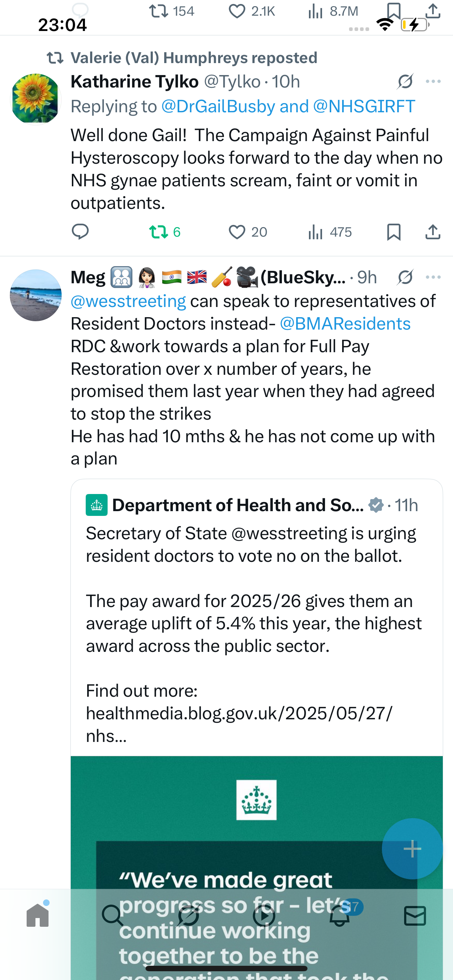Share Katharine Tylko's post
Viewport: 453px width, 980px height.
433,232
